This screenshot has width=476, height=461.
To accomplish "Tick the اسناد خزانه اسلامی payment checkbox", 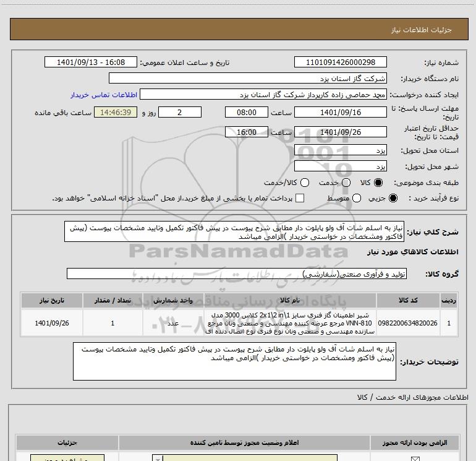I will 300,198.
